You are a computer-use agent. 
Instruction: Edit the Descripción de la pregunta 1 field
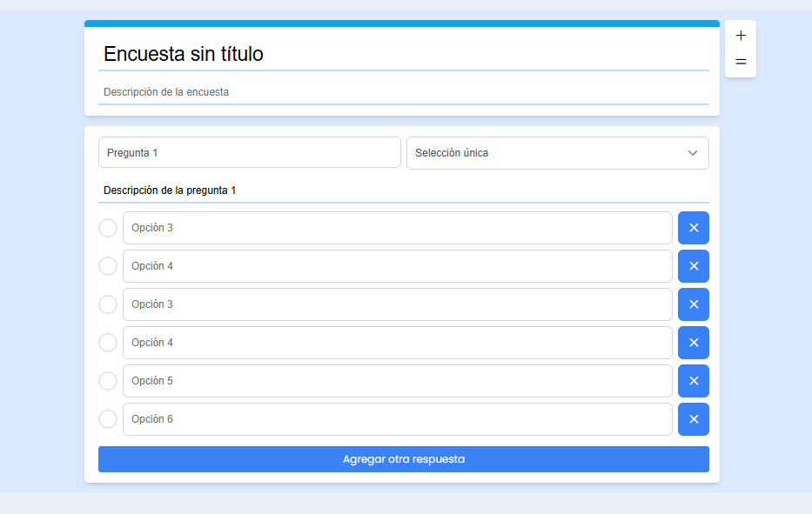click(403, 190)
